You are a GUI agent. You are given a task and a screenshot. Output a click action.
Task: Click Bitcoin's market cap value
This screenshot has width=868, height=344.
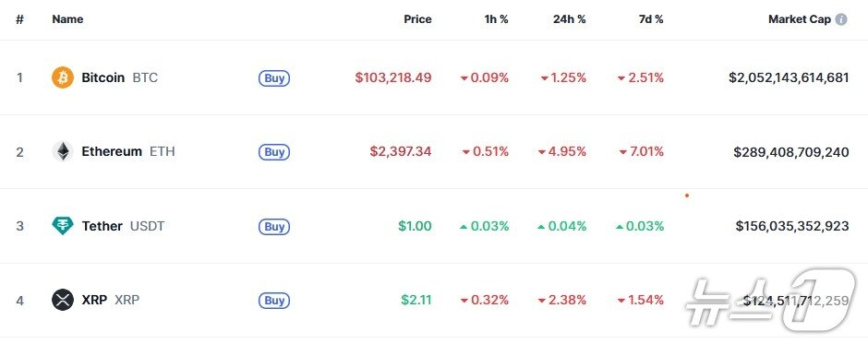(x=789, y=77)
